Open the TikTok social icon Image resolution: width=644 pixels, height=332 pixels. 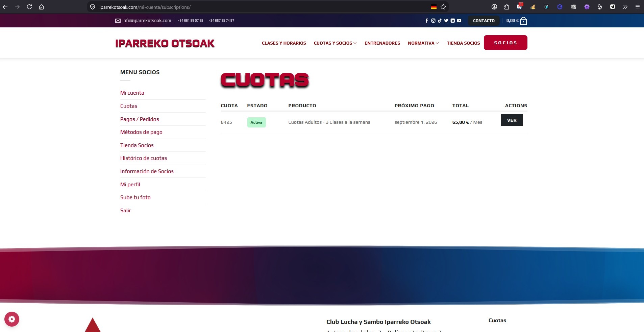pos(440,21)
